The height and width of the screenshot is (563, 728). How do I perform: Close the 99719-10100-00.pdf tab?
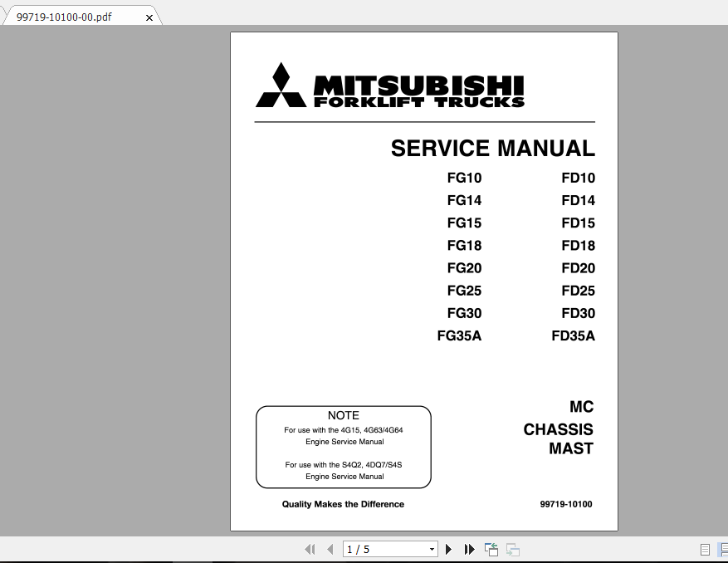click(149, 17)
